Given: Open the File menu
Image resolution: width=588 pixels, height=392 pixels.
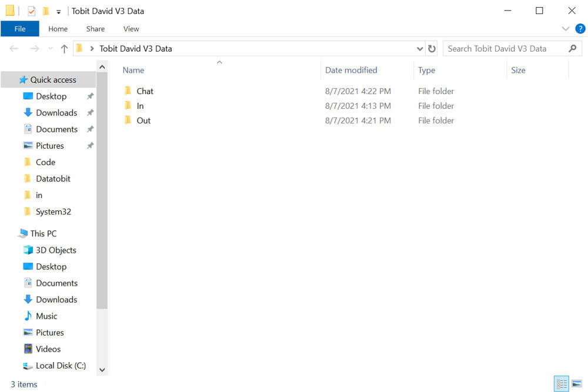Looking at the screenshot, I should click(19, 29).
